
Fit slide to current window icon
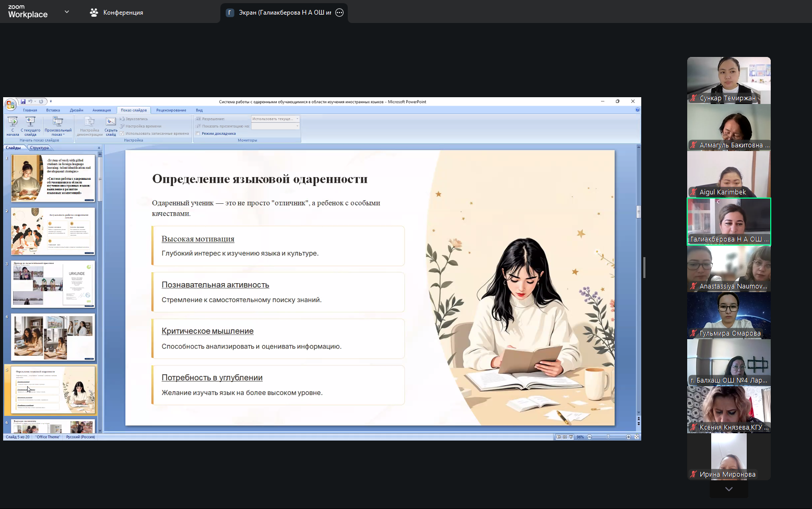click(637, 437)
